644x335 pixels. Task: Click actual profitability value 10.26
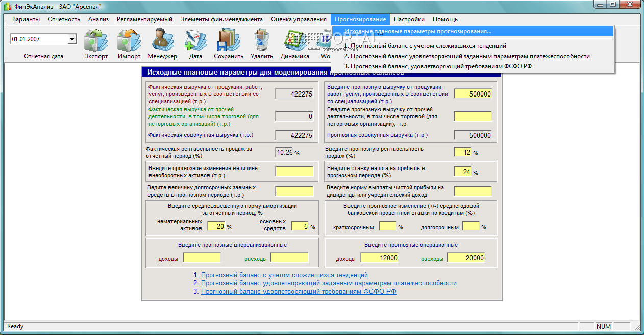pos(284,152)
